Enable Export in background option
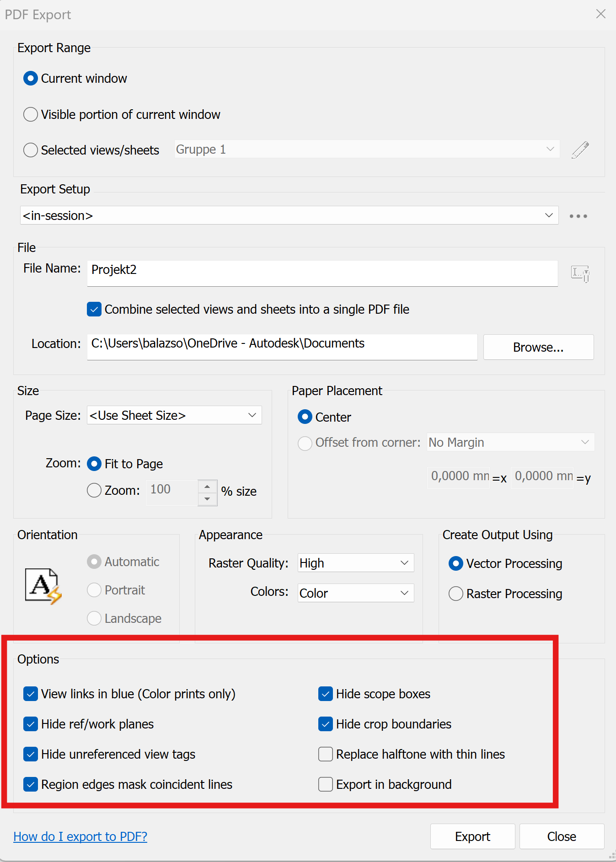 tap(326, 784)
